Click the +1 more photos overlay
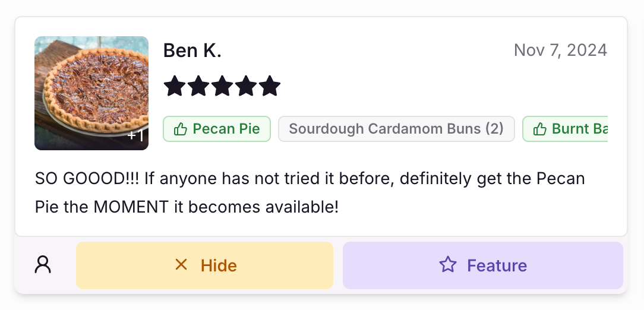Image resolution: width=644 pixels, height=310 pixels. click(136, 135)
